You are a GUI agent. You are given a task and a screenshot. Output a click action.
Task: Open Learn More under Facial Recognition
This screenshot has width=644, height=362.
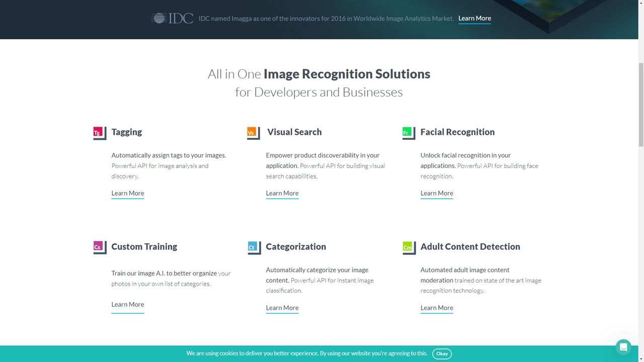click(x=437, y=194)
